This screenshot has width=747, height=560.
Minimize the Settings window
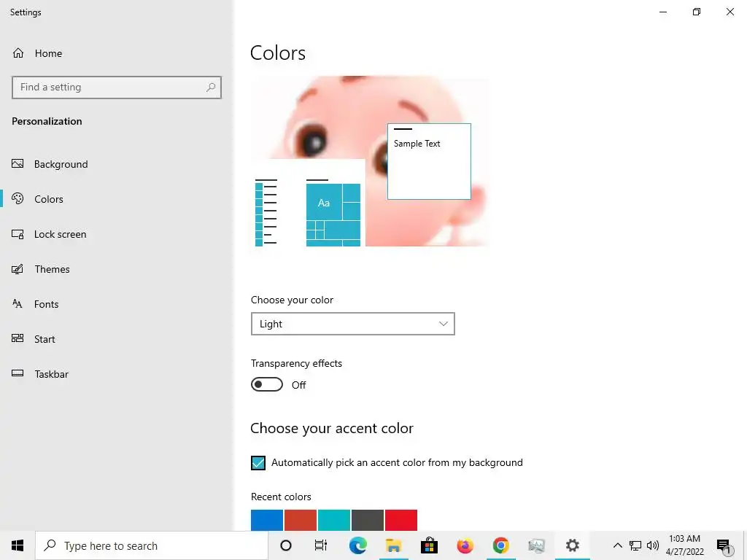pos(663,12)
